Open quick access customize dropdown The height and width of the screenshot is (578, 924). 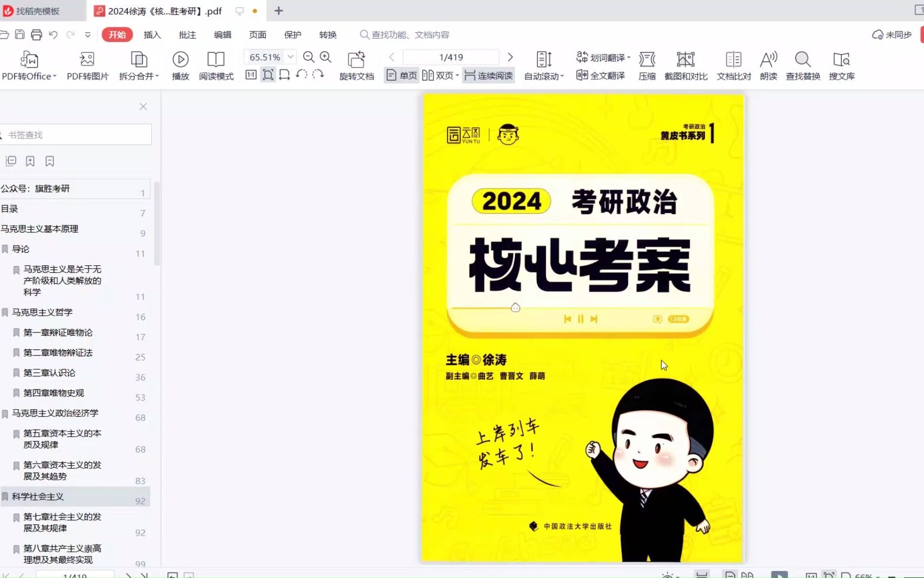click(88, 35)
